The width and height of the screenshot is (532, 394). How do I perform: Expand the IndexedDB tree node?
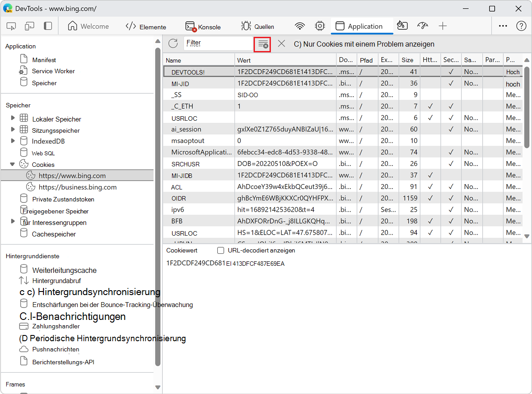point(13,141)
